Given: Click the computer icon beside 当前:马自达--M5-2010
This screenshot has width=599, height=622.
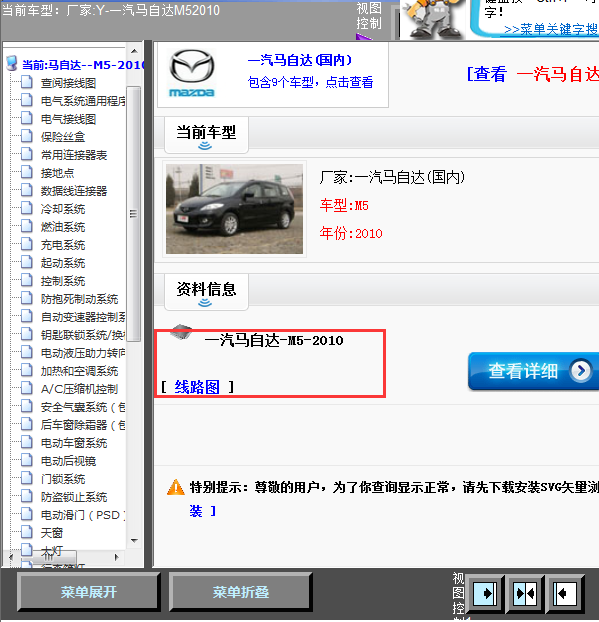Looking at the screenshot, I should (12, 63).
